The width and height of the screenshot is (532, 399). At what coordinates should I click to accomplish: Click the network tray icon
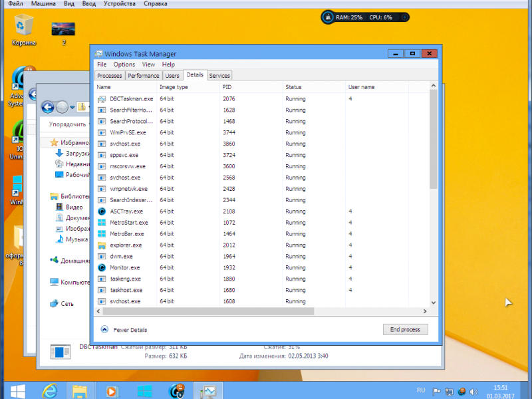[x=449, y=392]
